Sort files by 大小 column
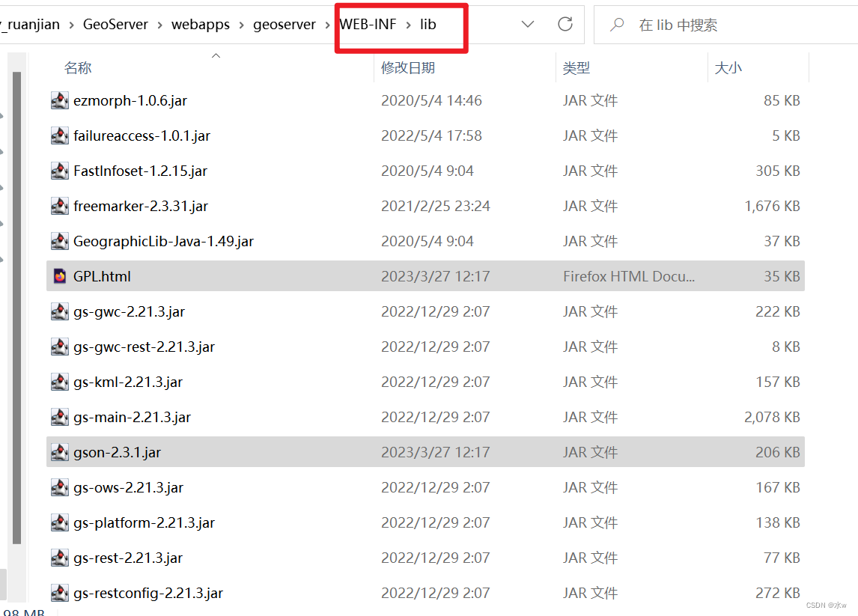Image resolution: width=858 pixels, height=616 pixels. coord(728,68)
